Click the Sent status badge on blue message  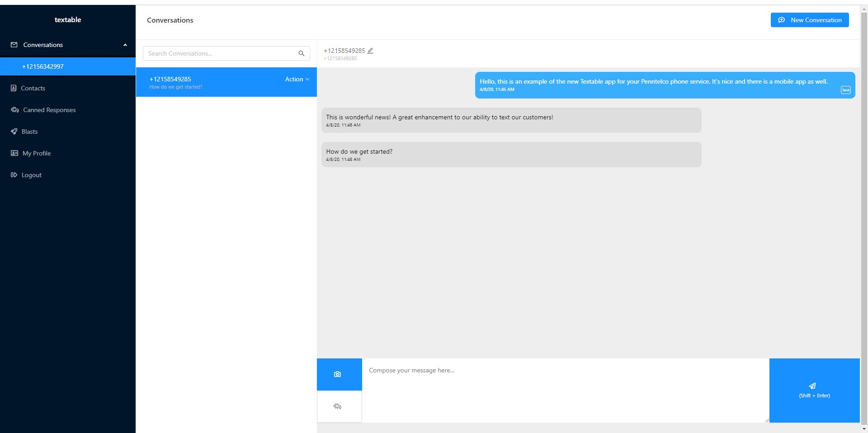pos(845,90)
